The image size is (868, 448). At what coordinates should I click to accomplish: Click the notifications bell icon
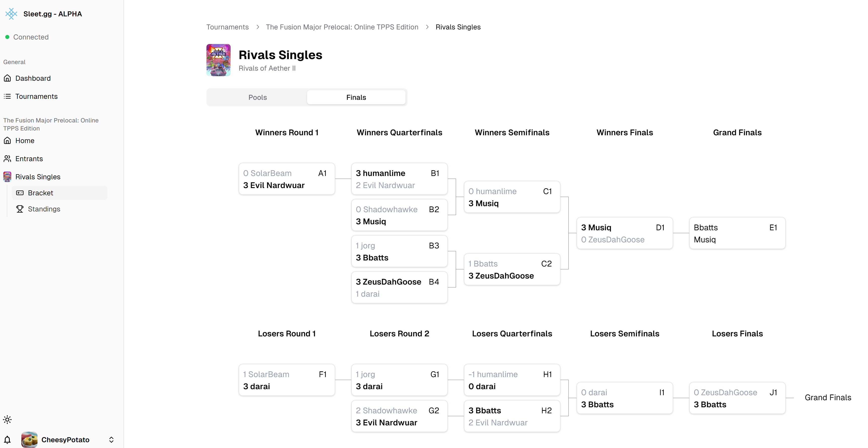7,440
